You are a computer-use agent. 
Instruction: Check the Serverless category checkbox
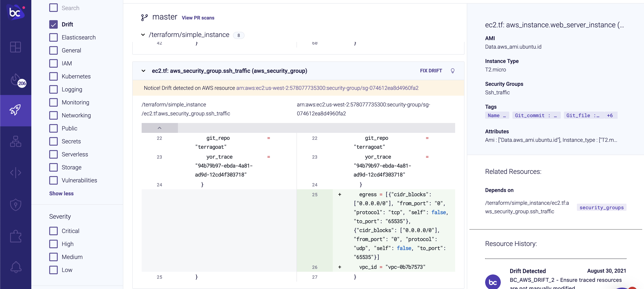(x=53, y=154)
